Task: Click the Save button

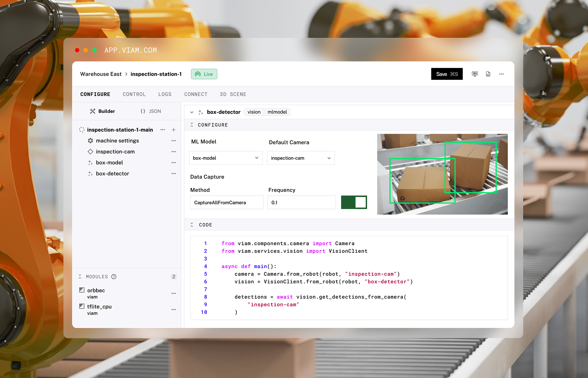Action: (446, 74)
